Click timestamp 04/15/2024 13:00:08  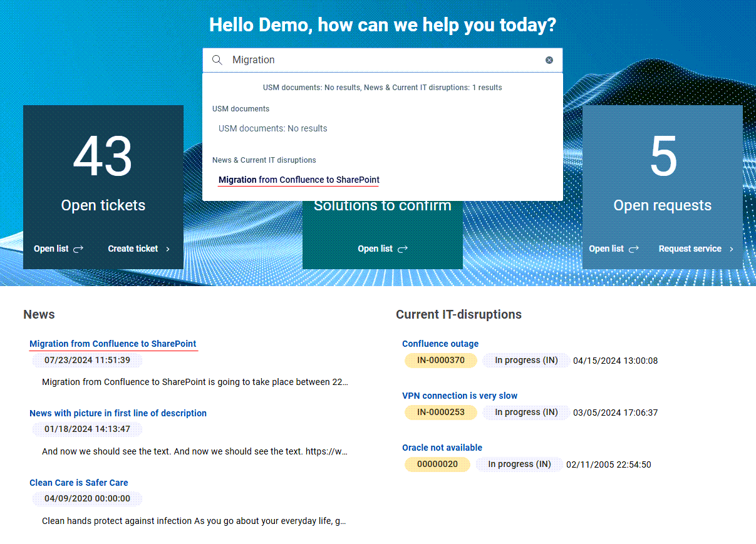tap(615, 361)
